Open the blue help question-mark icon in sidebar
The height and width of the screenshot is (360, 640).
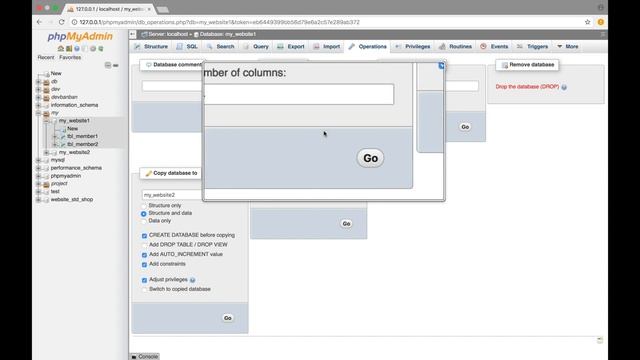[x=77, y=49]
